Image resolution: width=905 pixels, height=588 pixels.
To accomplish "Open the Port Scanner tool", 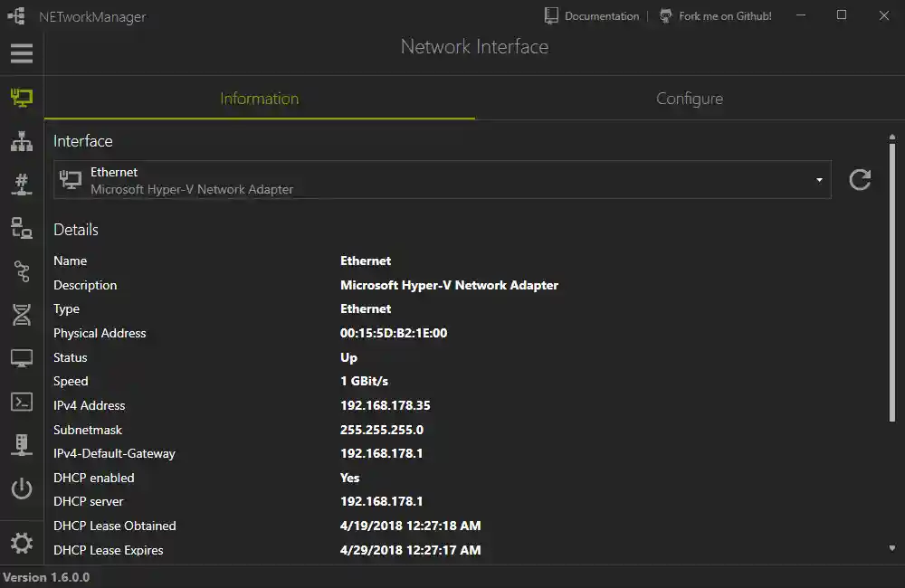I will point(21,185).
